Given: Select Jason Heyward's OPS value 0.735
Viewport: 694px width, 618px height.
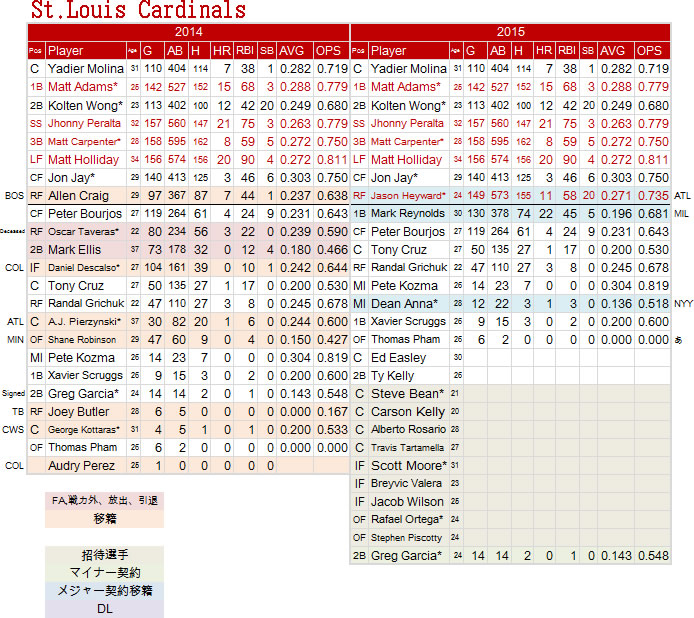Looking at the screenshot, I should point(653,196).
